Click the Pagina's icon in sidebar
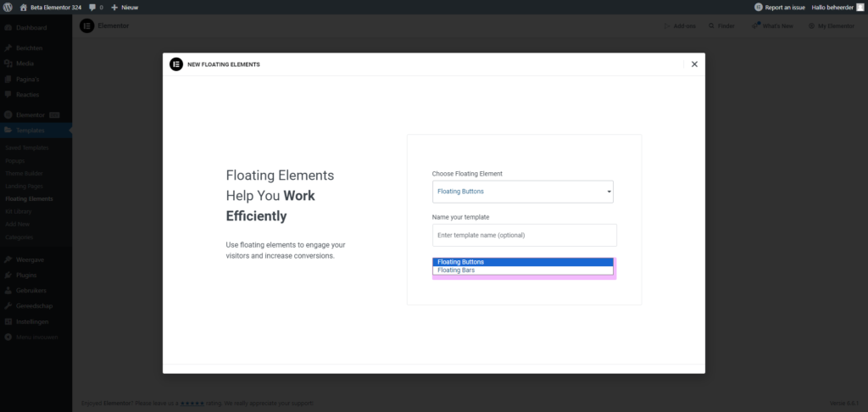868x412 pixels. pyautogui.click(x=8, y=79)
